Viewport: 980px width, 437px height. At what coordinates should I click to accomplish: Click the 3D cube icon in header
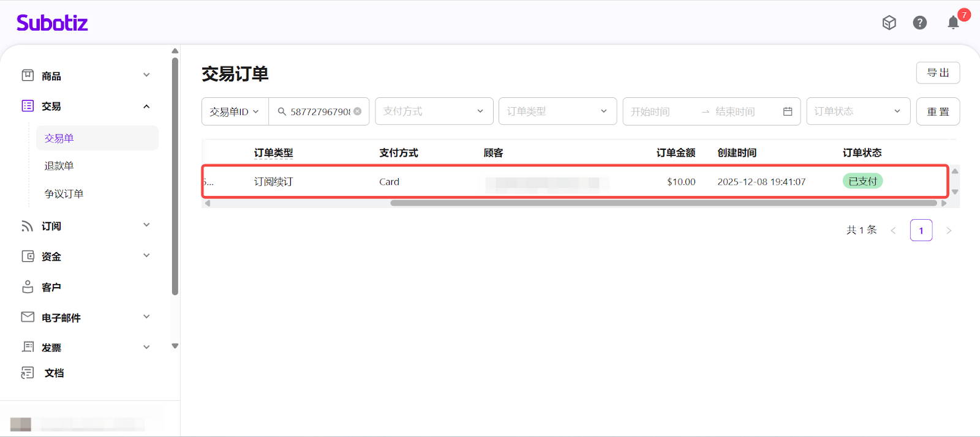889,23
